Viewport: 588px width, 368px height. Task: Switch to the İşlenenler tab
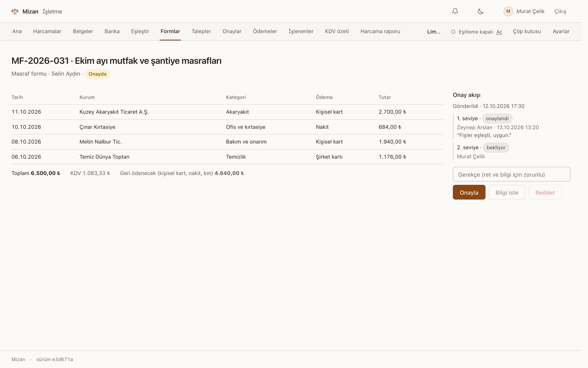pos(301,31)
